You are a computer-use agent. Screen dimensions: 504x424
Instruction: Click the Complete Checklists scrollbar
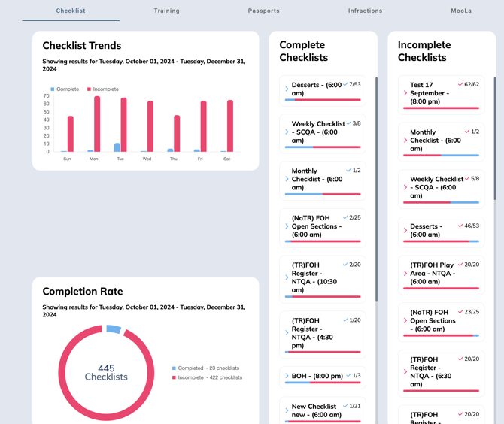point(376,188)
